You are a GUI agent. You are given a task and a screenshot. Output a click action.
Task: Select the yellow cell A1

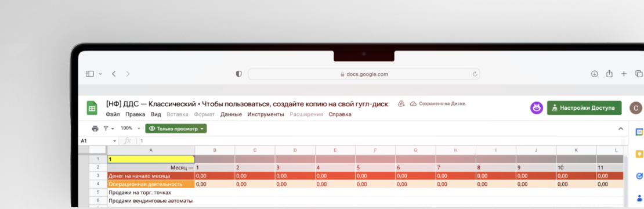pyautogui.click(x=151, y=159)
